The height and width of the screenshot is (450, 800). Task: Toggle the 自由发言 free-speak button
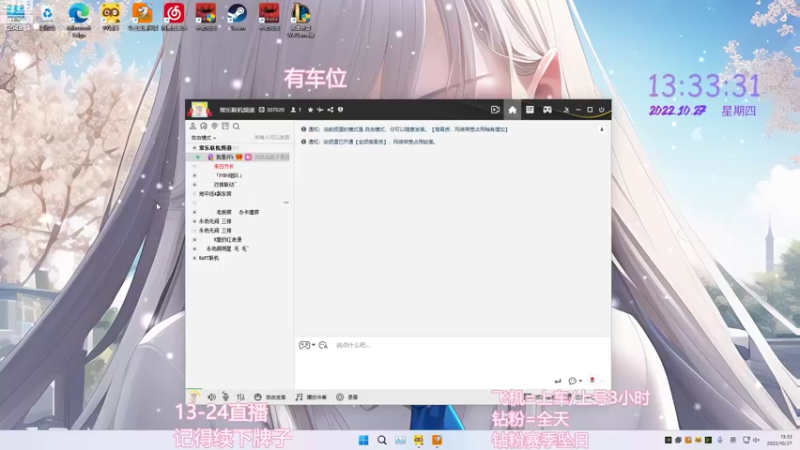270,397
